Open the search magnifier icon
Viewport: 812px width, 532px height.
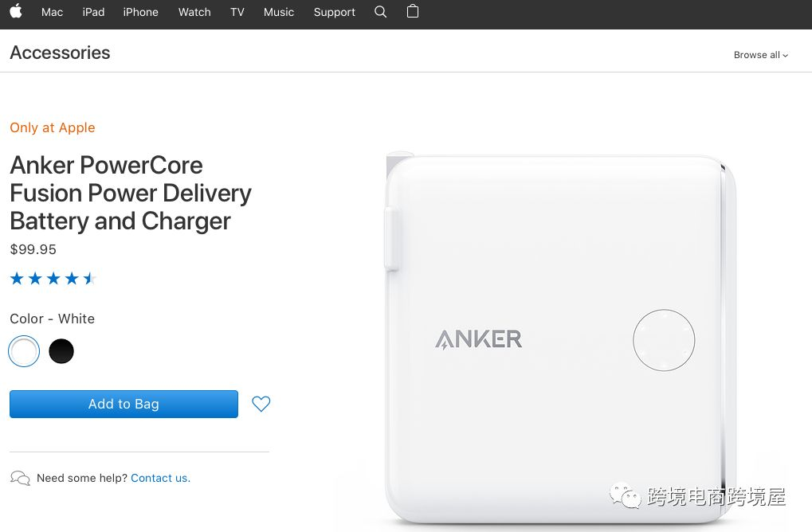pos(381,11)
